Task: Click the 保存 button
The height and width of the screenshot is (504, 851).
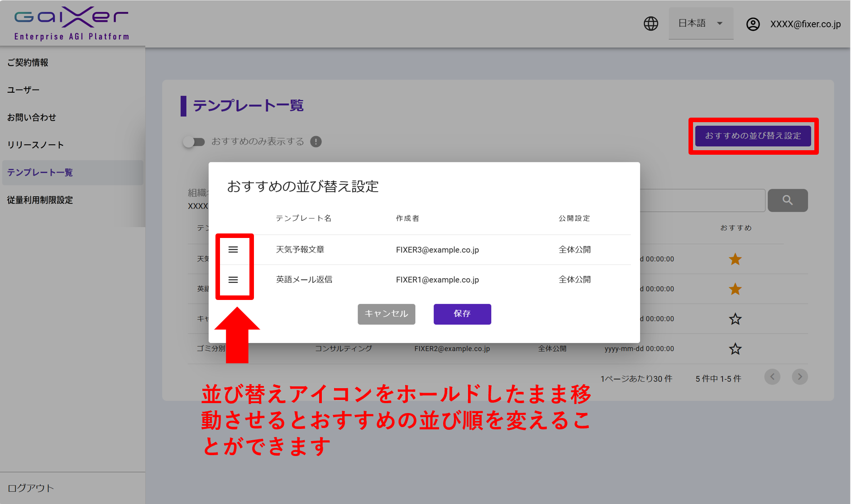Action: (x=462, y=314)
